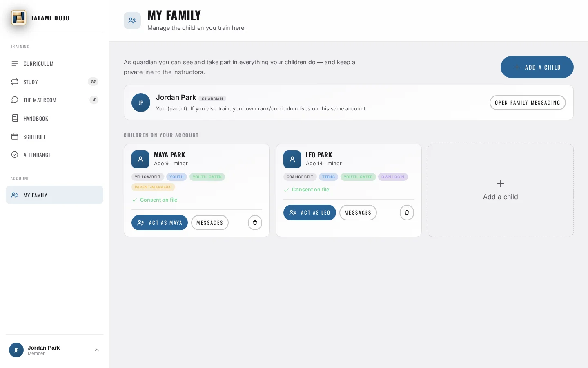This screenshot has width=588, height=368.
Task: Click the Schedule calendar icon
Action: (x=15, y=137)
